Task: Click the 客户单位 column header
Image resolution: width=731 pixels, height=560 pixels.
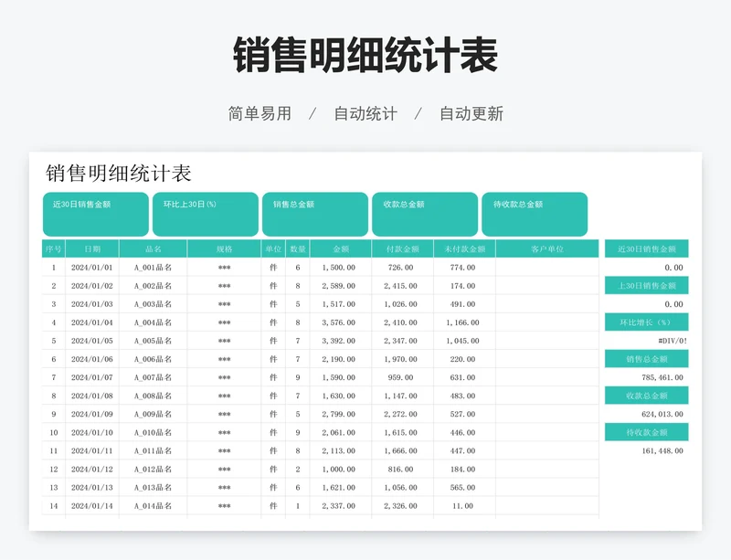Action: point(547,249)
